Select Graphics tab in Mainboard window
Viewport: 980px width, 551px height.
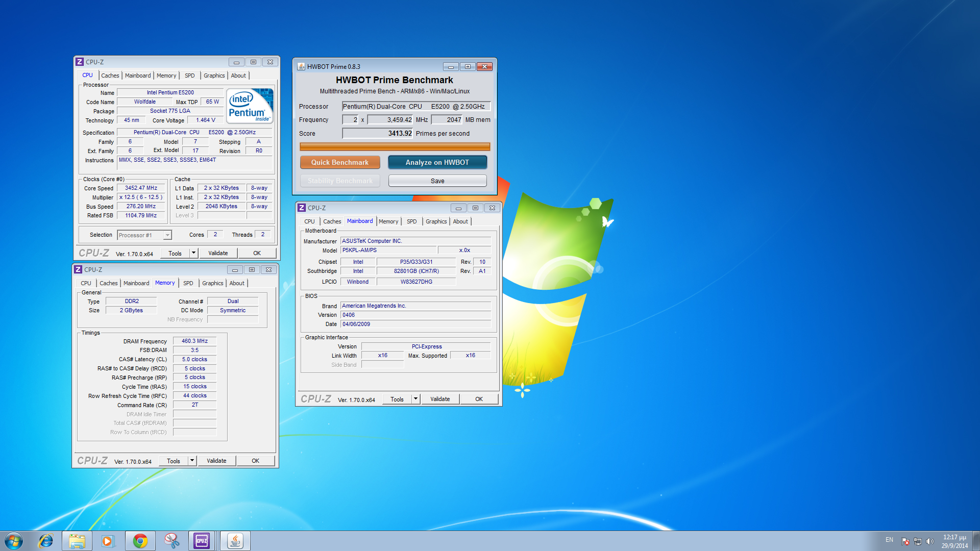click(436, 221)
